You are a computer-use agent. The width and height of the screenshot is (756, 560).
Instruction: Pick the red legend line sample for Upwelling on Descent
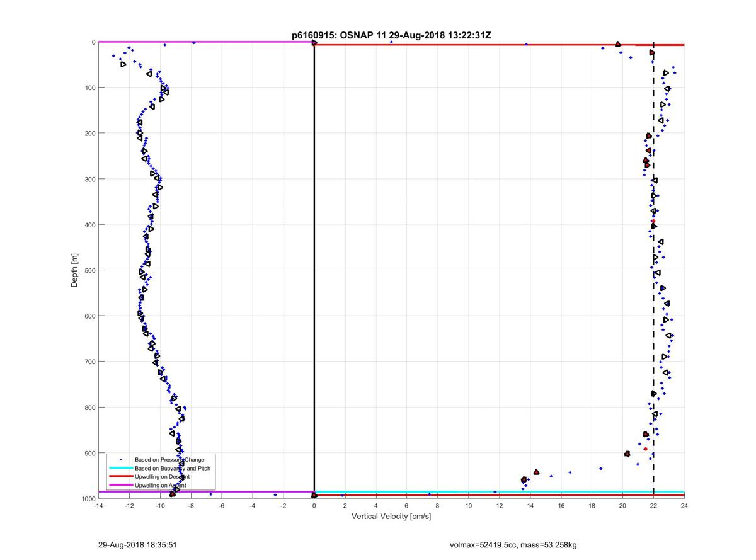point(120,477)
